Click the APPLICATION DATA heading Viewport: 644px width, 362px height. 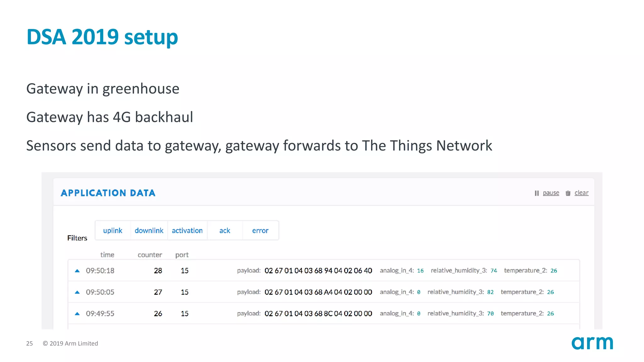point(108,193)
